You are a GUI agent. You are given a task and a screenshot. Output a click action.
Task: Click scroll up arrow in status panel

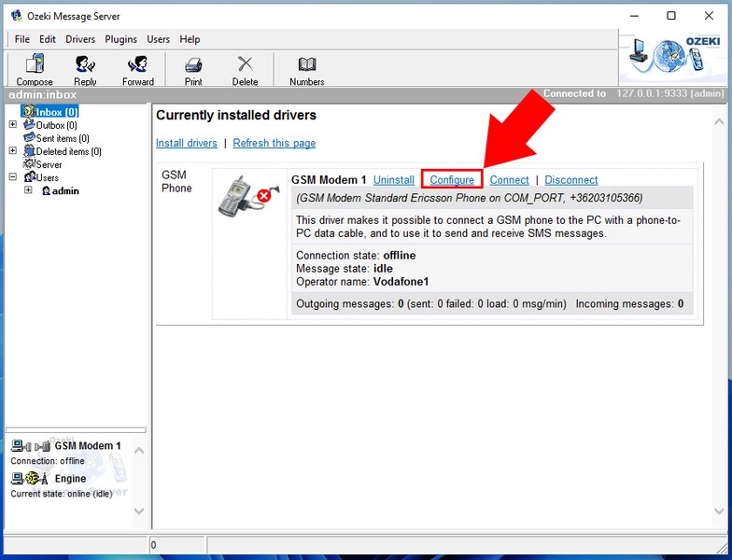coord(139,450)
